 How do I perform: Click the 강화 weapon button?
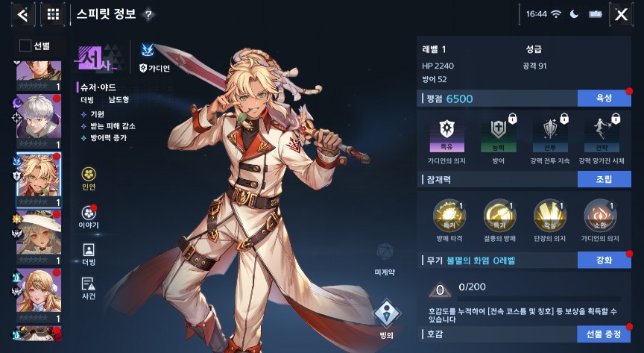(604, 260)
